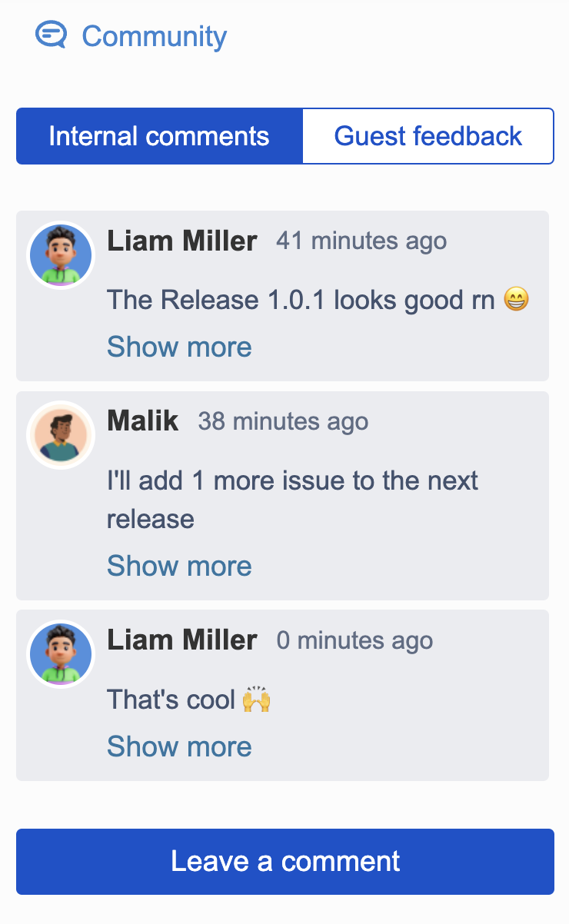This screenshot has height=924, width=569.
Task: Click the Liam Miller name on first comment
Action: click(182, 241)
